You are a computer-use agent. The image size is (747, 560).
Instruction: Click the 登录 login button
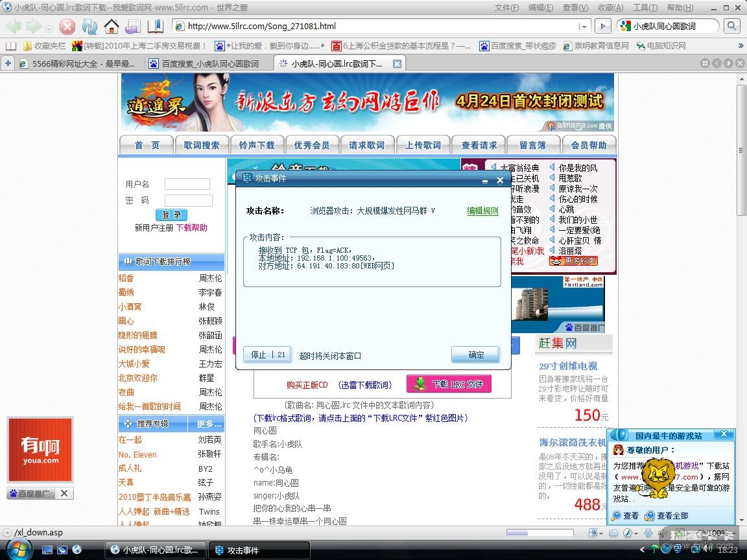pyautogui.click(x=171, y=215)
